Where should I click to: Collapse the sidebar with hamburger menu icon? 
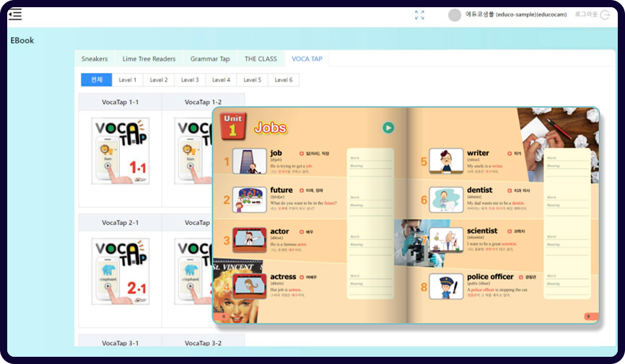click(15, 14)
